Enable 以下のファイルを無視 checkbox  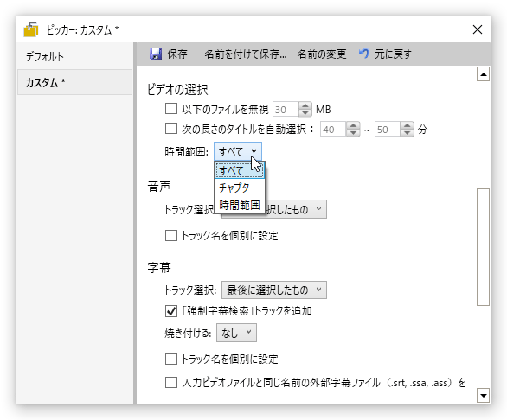171,109
